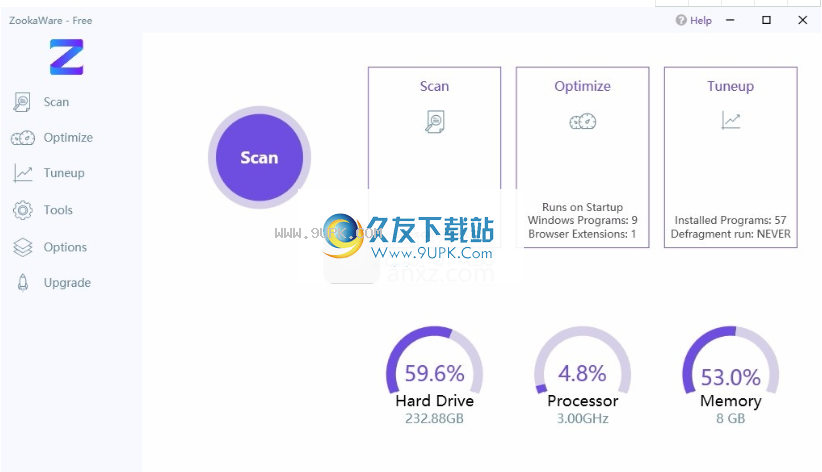
Task: Minimize the ZookaWare window
Action: click(x=730, y=20)
